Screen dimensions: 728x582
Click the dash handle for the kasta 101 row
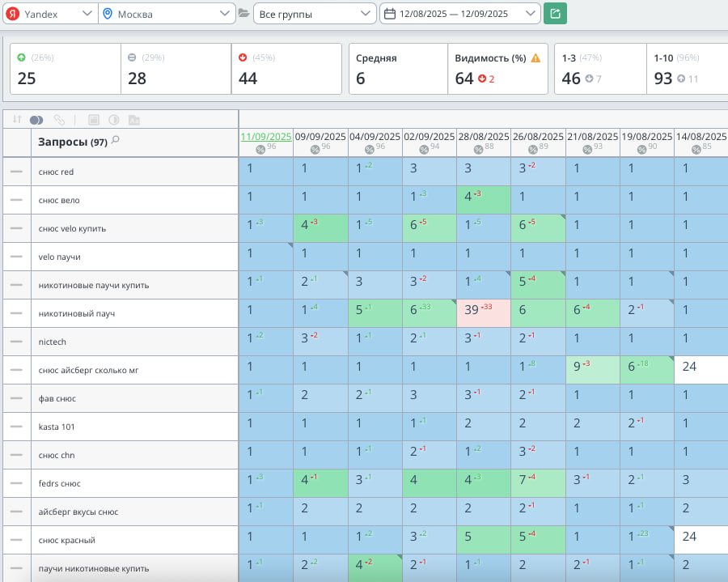click(x=16, y=427)
